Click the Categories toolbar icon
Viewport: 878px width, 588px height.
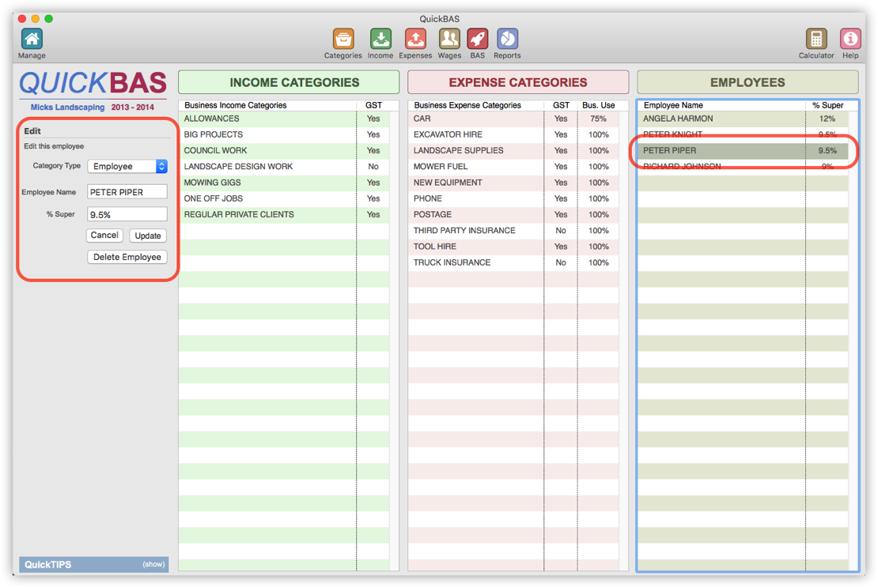[342, 40]
